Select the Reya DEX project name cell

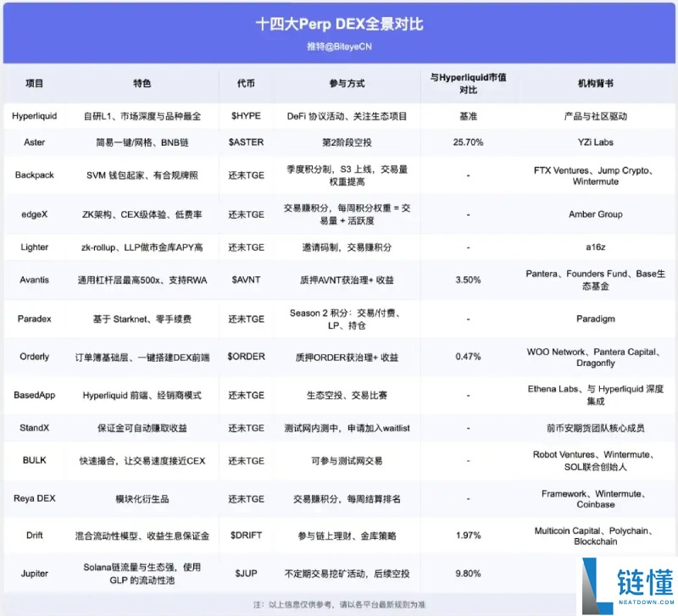pyautogui.click(x=34, y=498)
